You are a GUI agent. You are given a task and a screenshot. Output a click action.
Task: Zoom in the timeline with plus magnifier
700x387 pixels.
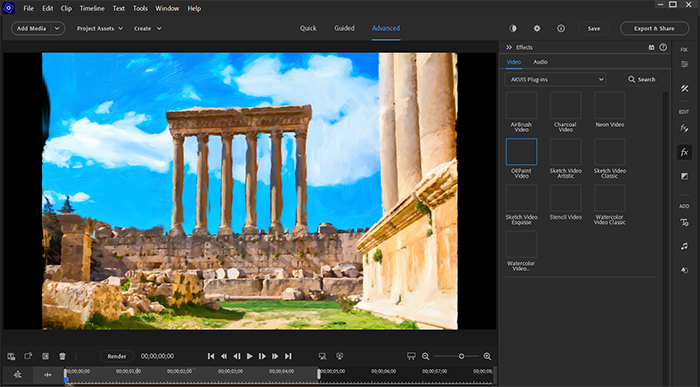[487, 356]
